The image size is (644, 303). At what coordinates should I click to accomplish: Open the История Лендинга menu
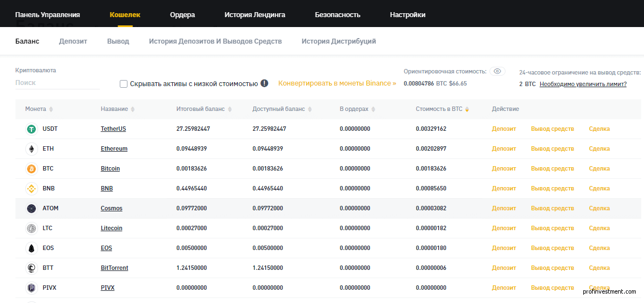click(x=254, y=15)
